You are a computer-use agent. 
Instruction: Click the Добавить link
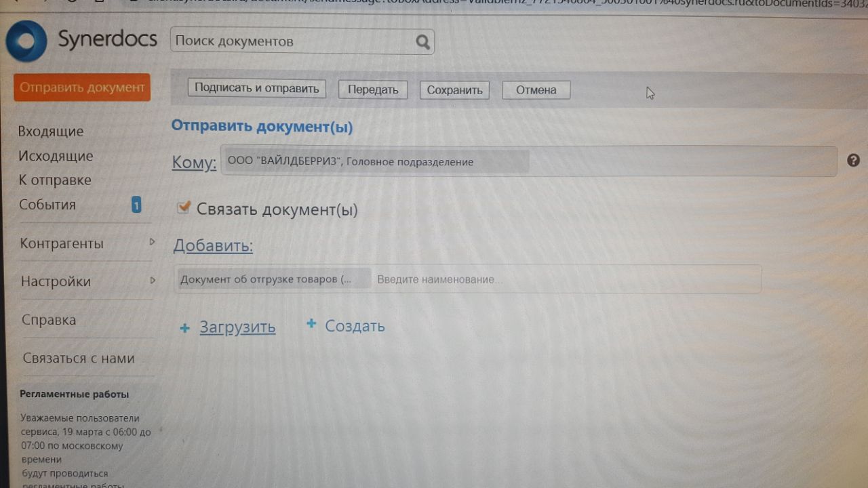(x=213, y=245)
